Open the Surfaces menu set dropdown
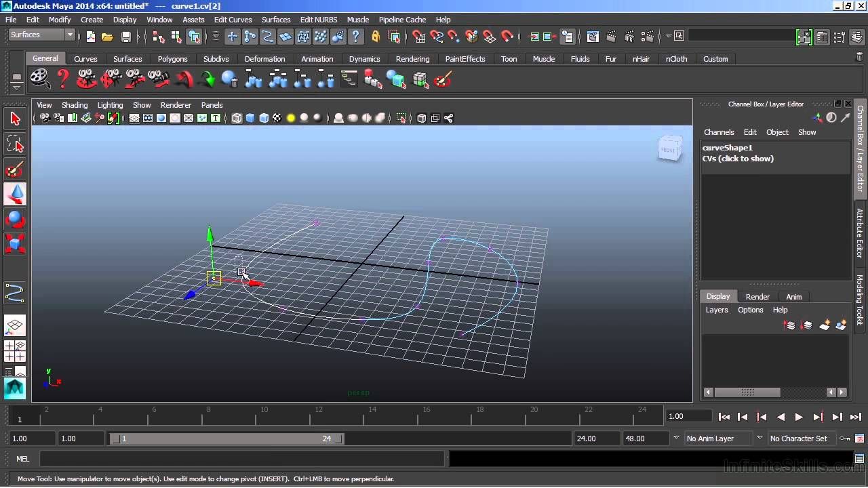The image size is (868, 488). coord(41,35)
